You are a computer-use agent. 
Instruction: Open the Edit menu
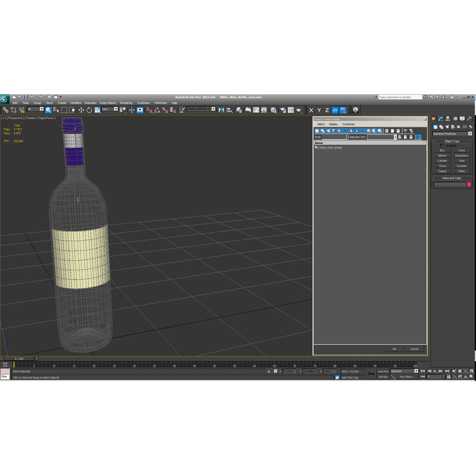point(15,103)
